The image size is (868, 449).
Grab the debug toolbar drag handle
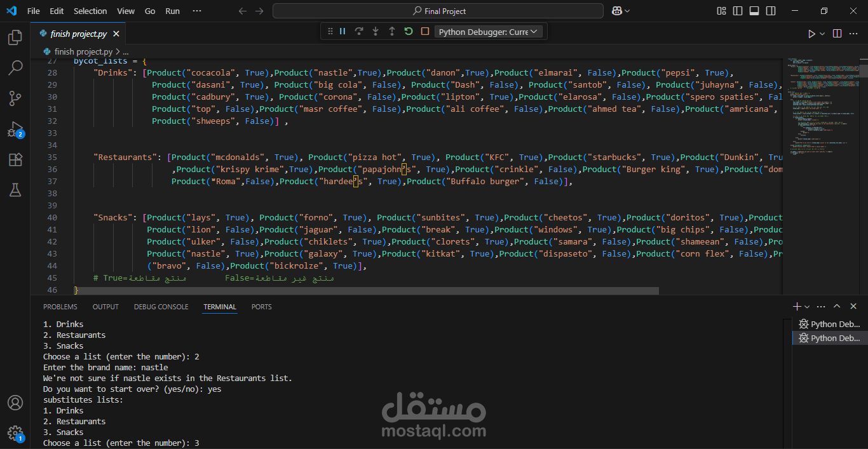point(330,32)
